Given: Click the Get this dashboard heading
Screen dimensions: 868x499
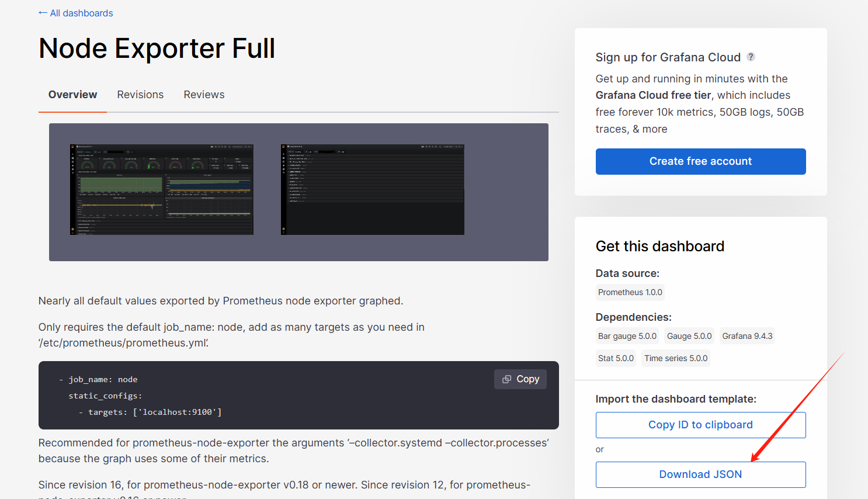Looking at the screenshot, I should 660,246.
